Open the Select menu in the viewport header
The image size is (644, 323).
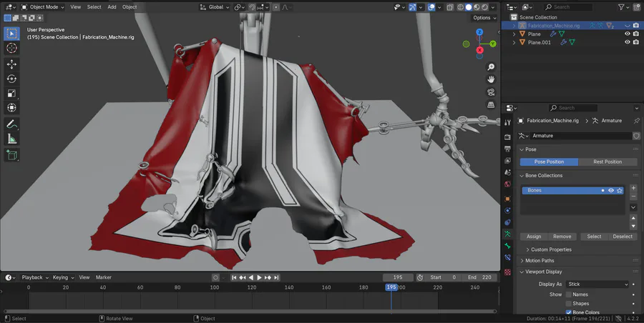click(x=94, y=7)
